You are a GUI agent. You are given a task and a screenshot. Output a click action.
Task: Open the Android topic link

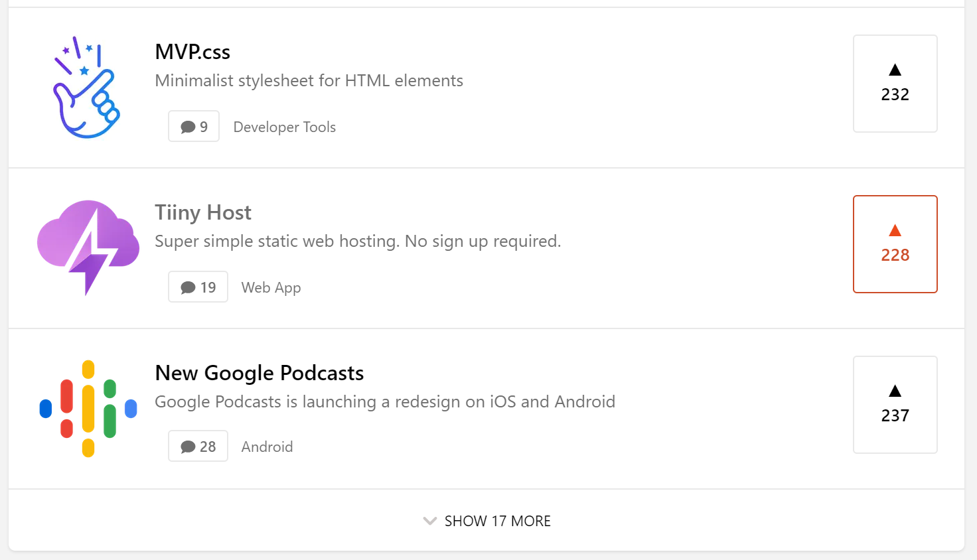click(x=267, y=447)
